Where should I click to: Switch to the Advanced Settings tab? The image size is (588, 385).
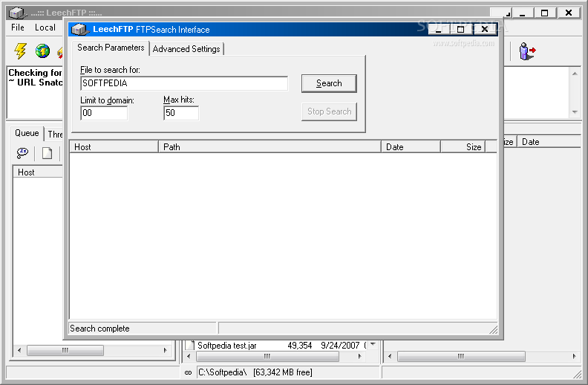(186, 49)
